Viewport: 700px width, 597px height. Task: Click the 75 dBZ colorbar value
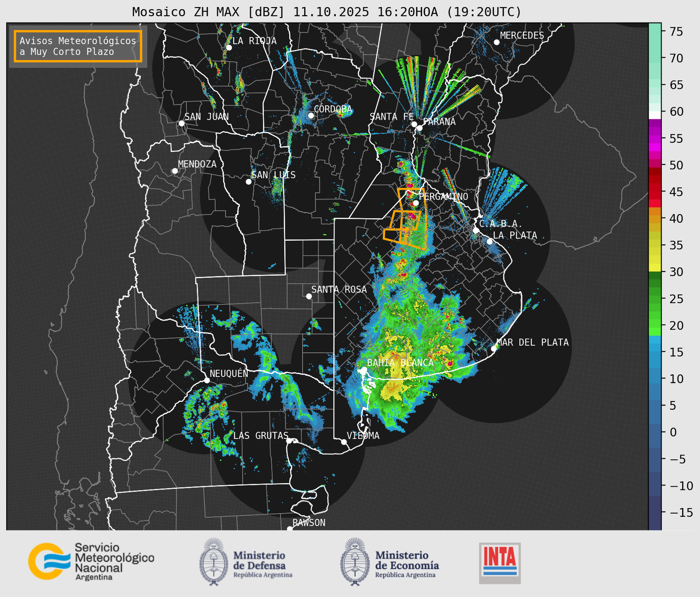[x=676, y=32]
